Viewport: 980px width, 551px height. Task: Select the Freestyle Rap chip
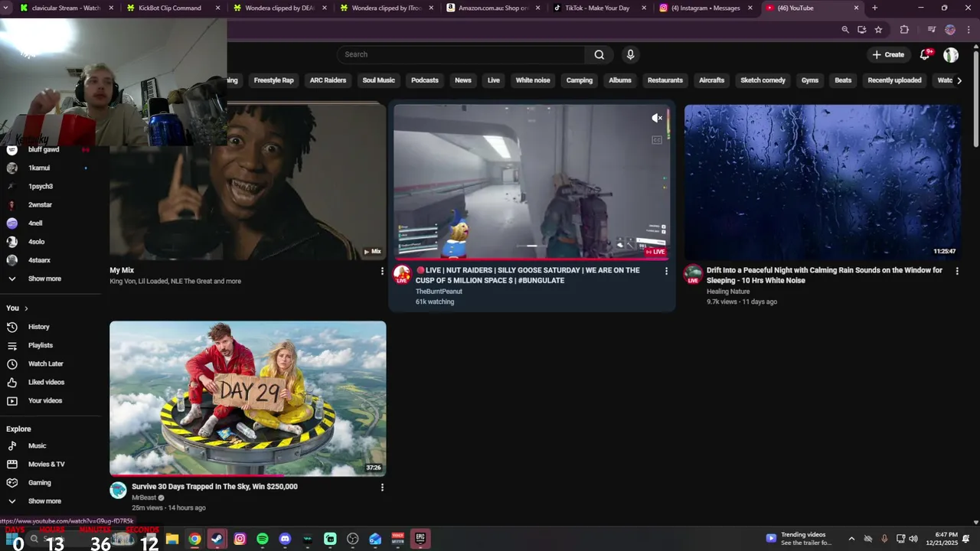[273, 80]
